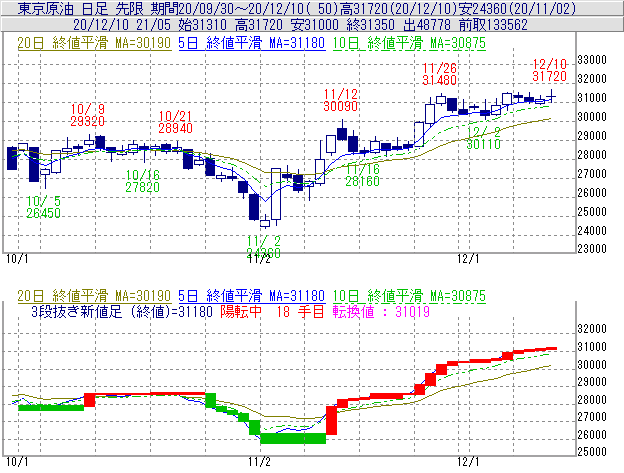Select the 10/21 28940 high label
The height and width of the screenshot is (473, 624).
coord(175,122)
